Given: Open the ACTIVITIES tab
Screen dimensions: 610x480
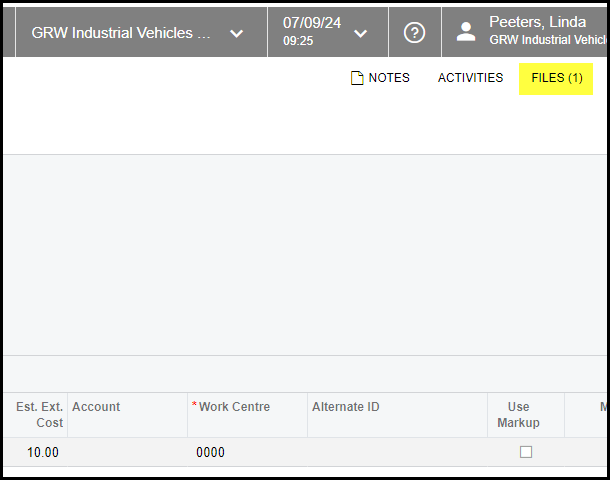Looking at the screenshot, I should click(470, 78).
